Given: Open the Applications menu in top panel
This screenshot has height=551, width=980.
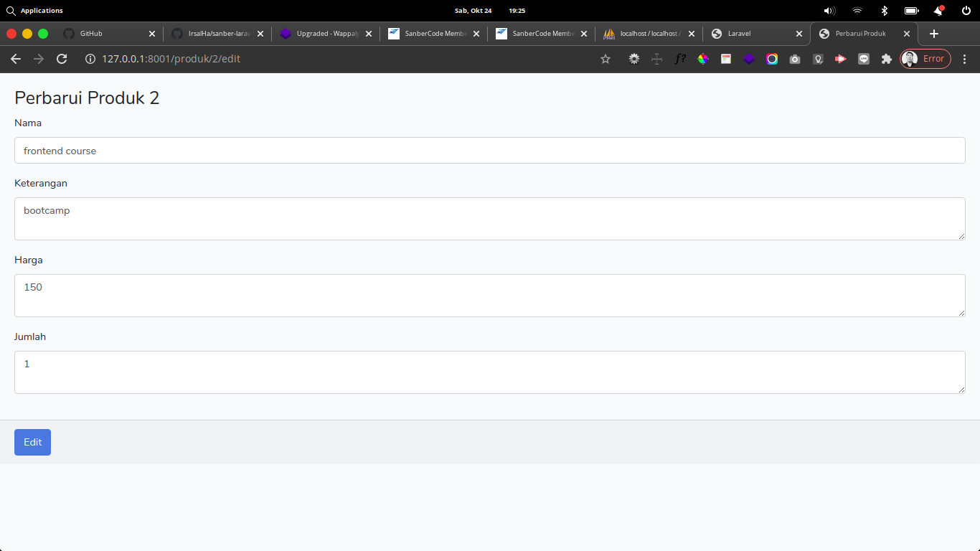Looking at the screenshot, I should [x=36, y=11].
